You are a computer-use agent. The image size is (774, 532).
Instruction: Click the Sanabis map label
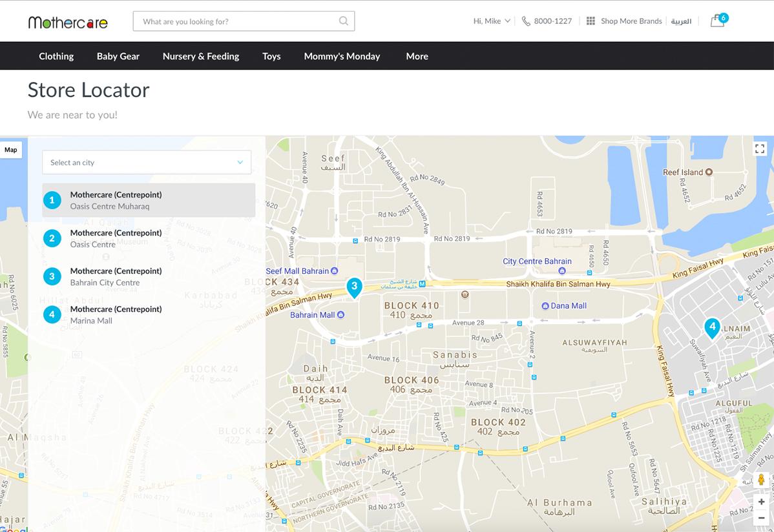pyautogui.click(x=455, y=354)
